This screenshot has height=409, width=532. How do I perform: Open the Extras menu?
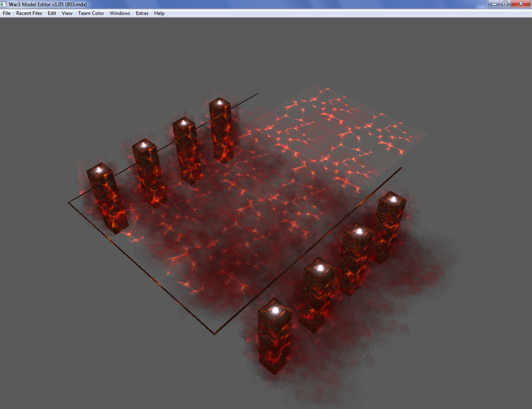[142, 13]
